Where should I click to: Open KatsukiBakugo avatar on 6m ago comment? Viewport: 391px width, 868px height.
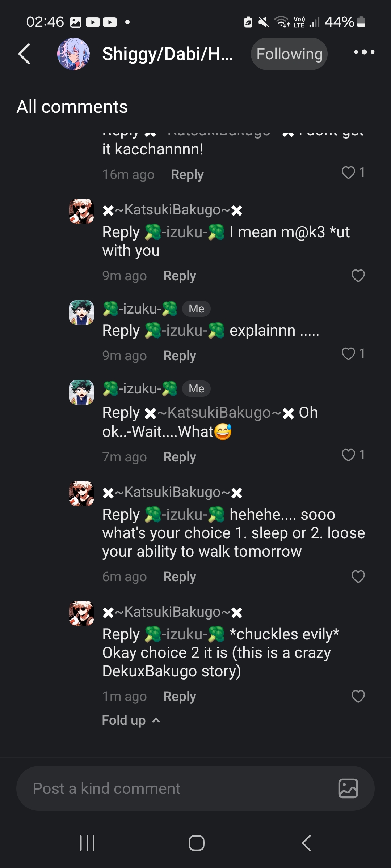81,494
